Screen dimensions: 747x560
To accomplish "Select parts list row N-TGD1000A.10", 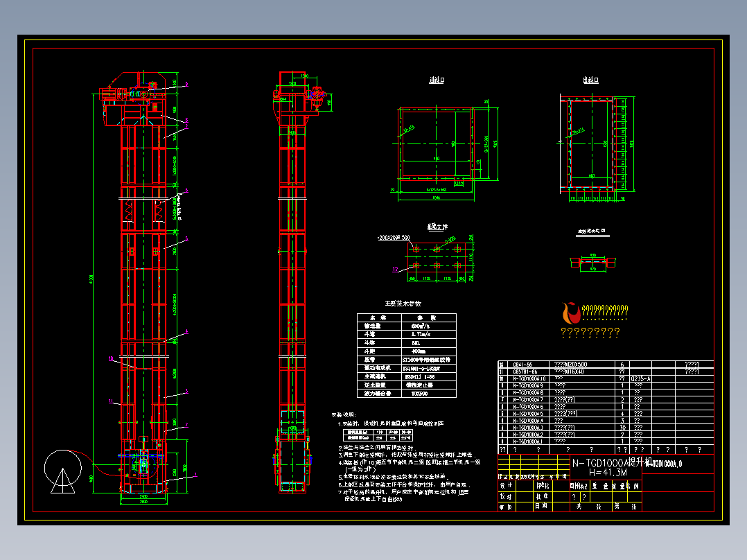I will click(x=606, y=379).
